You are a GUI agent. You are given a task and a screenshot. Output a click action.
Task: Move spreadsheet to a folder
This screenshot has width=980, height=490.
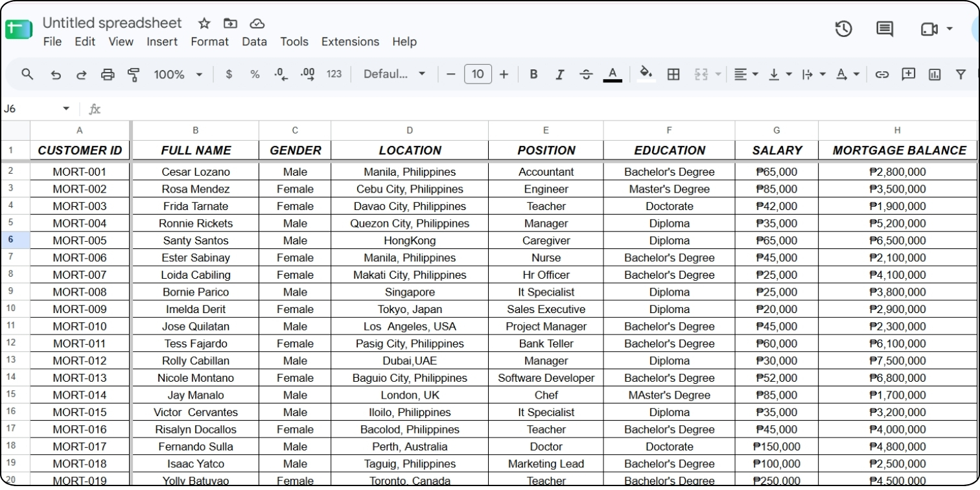tap(230, 23)
